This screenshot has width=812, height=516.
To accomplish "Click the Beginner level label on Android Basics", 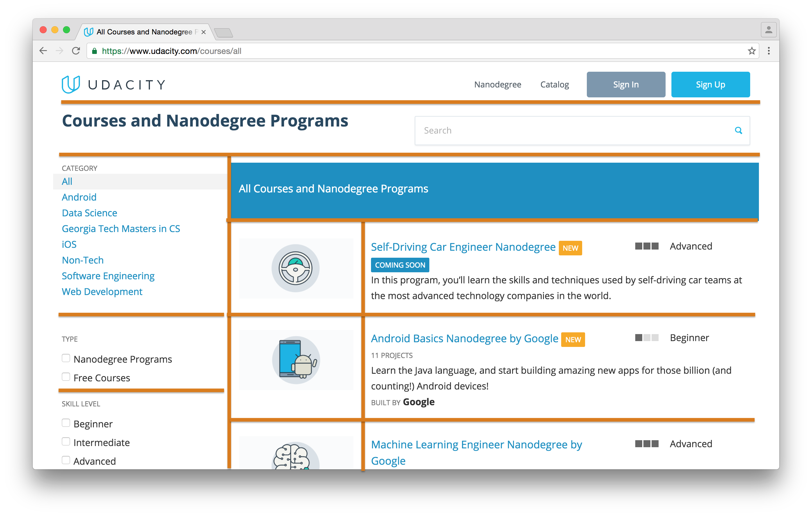I will (689, 338).
